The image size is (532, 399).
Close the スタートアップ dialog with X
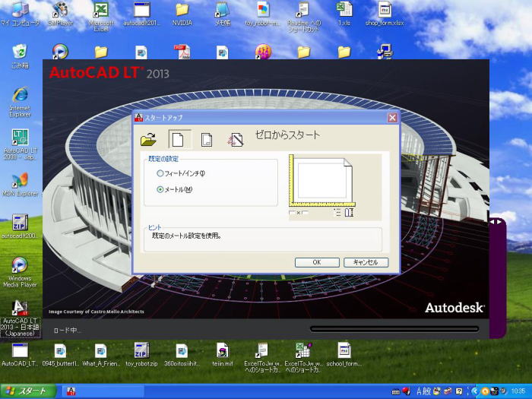coord(393,118)
